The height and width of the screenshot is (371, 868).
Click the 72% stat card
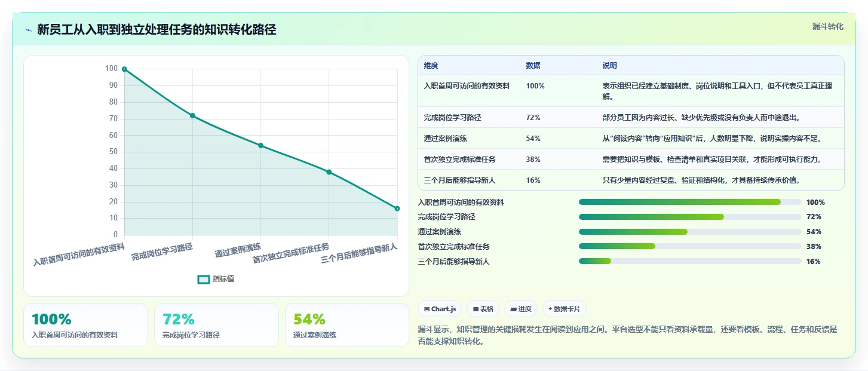pos(216,325)
